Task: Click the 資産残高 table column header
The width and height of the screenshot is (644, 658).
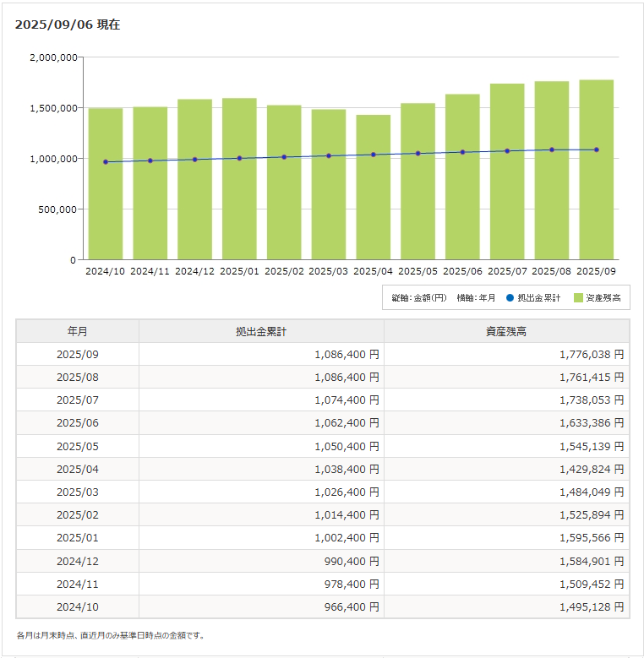Action: coord(506,331)
